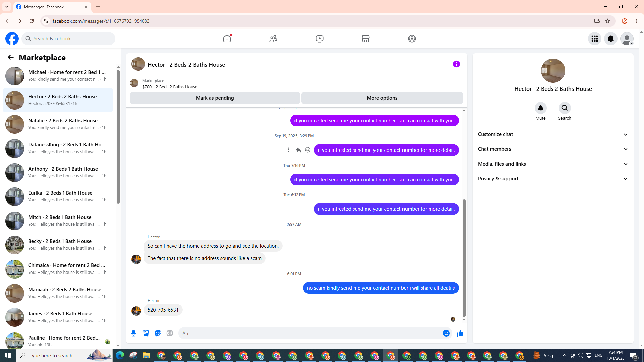Image resolution: width=644 pixels, height=362 pixels.
Task: Open DafanessKing 2 Beds 1 Bath chat
Action: (58, 148)
